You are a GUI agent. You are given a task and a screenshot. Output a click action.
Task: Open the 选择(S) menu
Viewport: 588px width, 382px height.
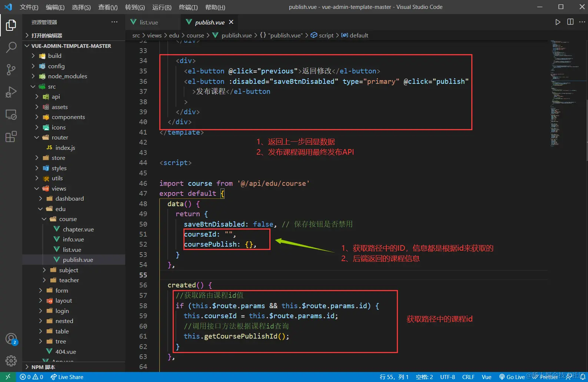coord(81,7)
